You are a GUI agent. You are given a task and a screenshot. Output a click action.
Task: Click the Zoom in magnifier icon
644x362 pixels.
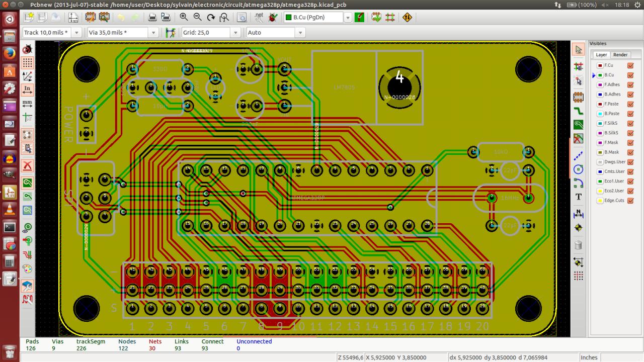(184, 17)
